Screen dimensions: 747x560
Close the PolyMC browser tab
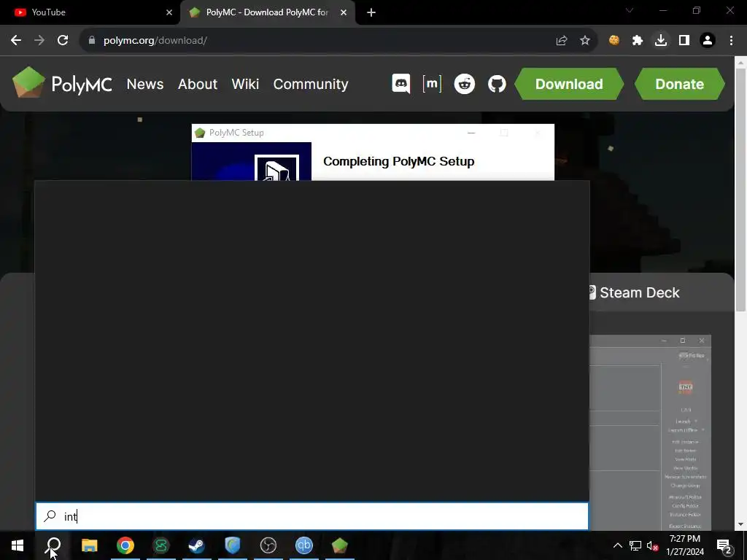(x=344, y=12)
